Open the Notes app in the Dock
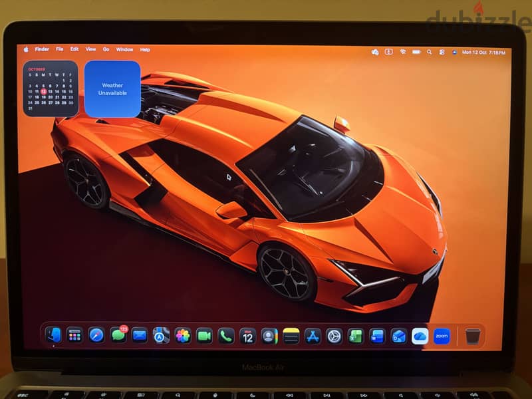This screenshot has width=532, height=399. click(291, 336)
